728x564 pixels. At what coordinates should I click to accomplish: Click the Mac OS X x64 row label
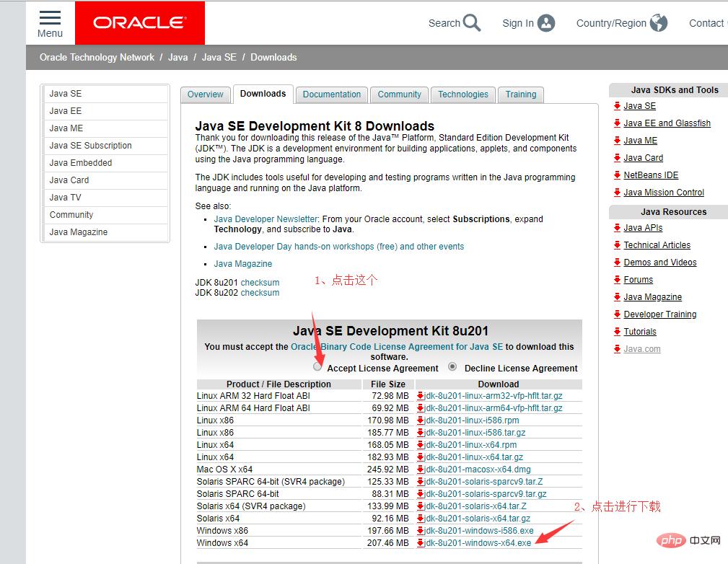point(224,470)
